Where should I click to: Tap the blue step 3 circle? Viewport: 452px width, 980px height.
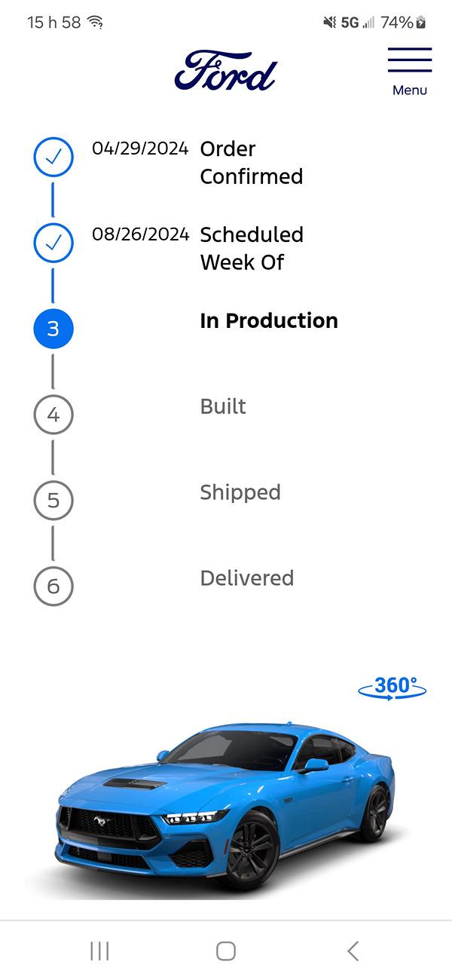[x=53, y=329]
